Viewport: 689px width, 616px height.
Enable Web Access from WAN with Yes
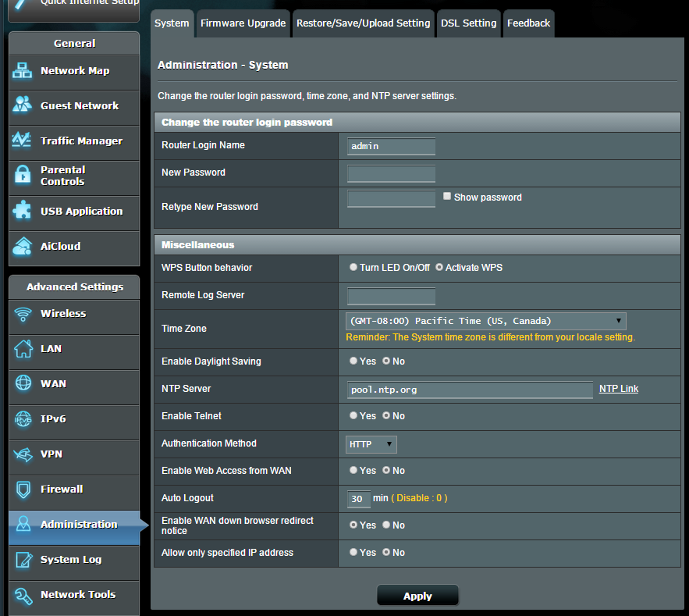click(x=353, y=470)
